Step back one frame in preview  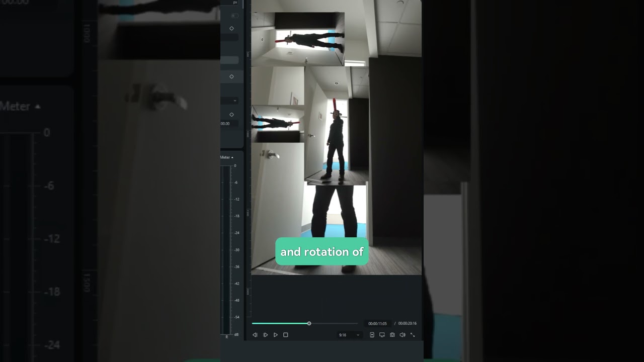coord(255,335)
